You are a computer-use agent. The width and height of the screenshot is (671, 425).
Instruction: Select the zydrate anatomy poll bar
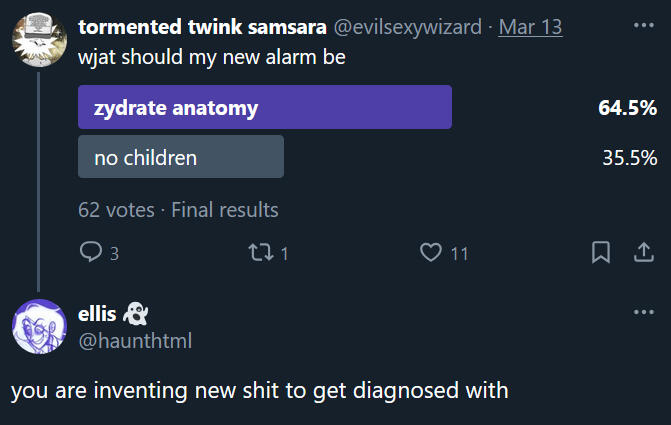click(x=265, y=107)
